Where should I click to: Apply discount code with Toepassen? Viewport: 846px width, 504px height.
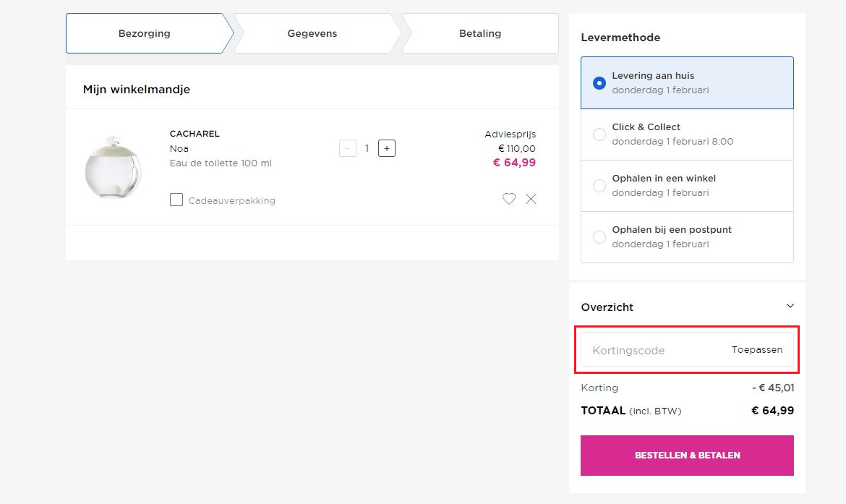point(756,349)
